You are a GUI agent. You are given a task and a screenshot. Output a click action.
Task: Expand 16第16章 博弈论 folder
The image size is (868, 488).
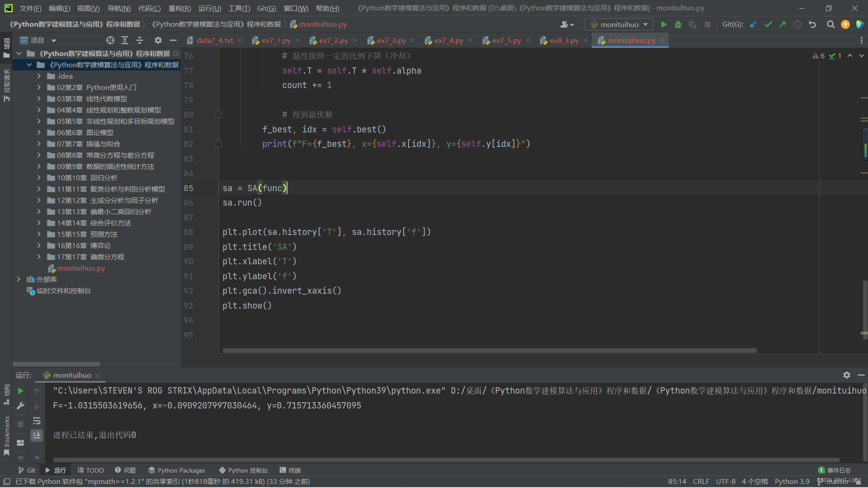[39, 245]
